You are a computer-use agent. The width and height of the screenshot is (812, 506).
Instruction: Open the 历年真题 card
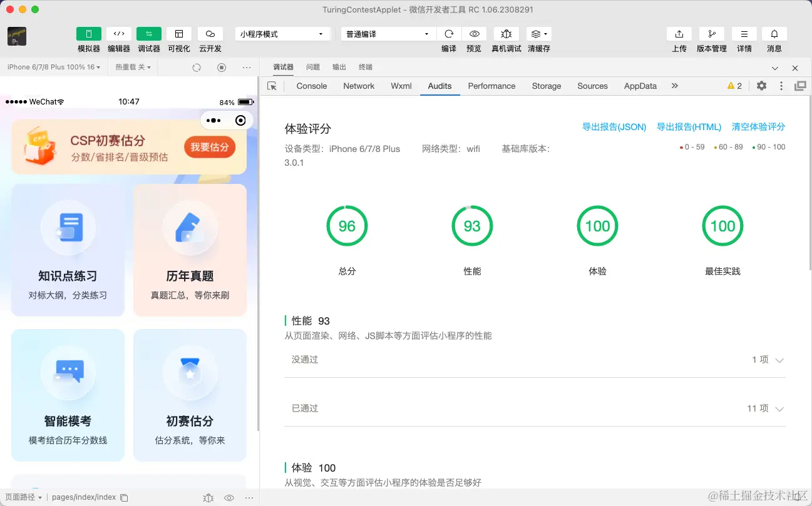[190, 250]
